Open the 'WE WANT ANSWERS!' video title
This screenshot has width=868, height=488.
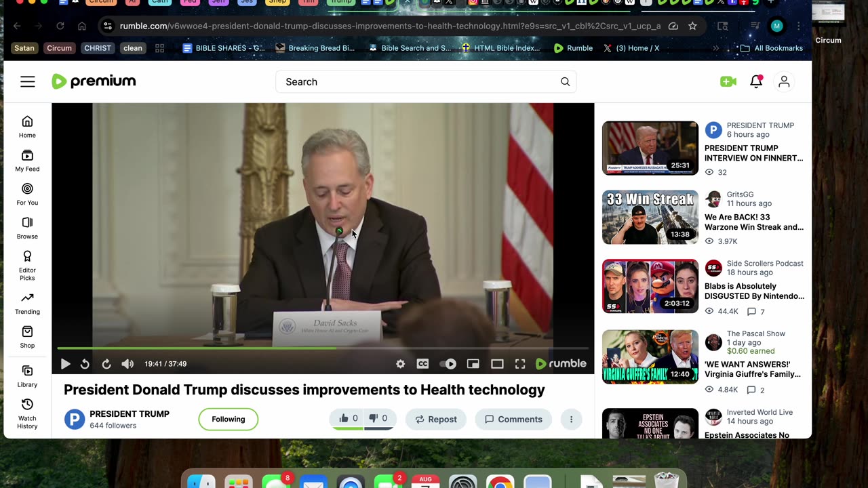point(753,369)
